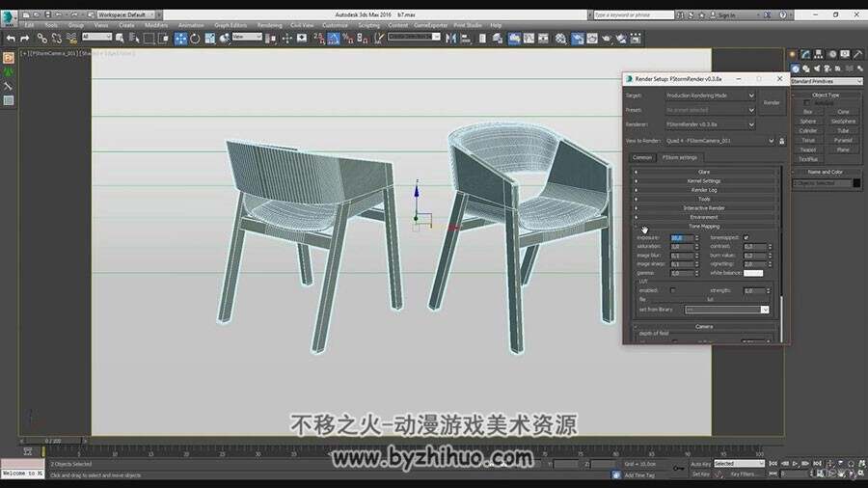
Task: Open the LUT set from library dropdown
Action: [x=727, y=310]
